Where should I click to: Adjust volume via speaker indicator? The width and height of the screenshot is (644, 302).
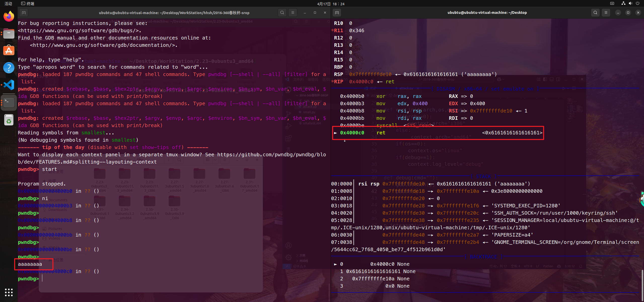pyautogui.click(x=630, y=4)
